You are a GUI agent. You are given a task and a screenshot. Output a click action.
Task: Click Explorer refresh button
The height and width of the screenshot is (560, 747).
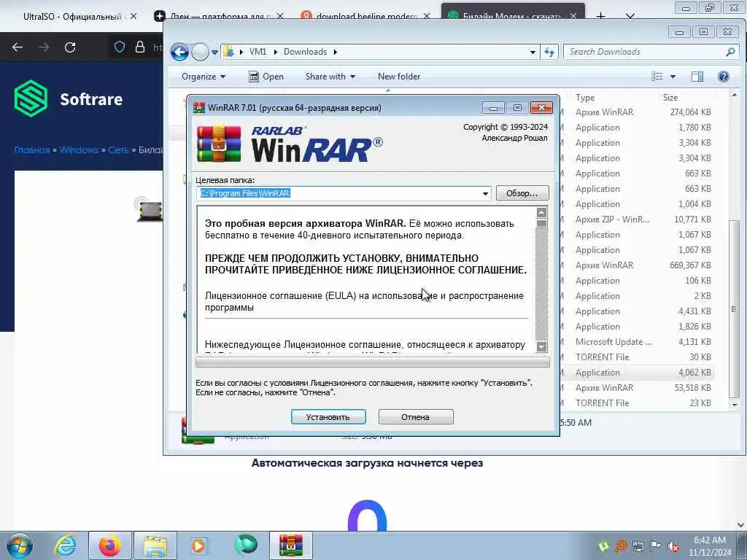tap(549, 52)
